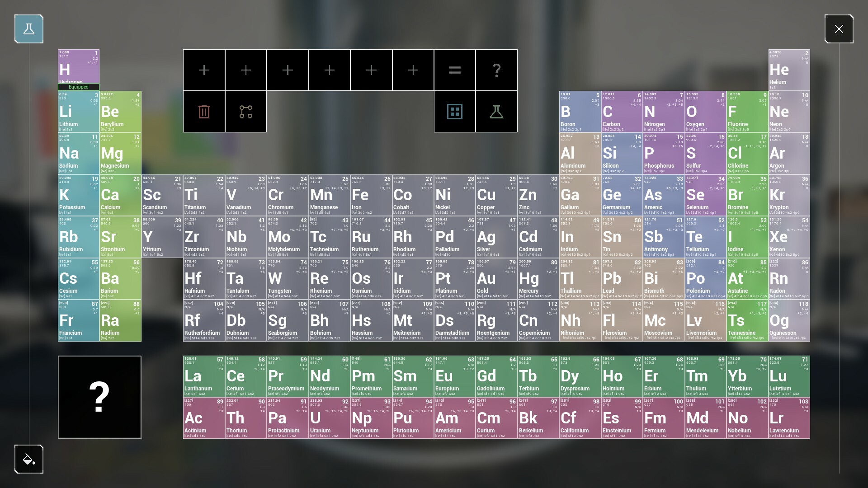Click the flask icon in the equation toolbar
This screenshot has width=868, height=488.
[x=496, y=111]
